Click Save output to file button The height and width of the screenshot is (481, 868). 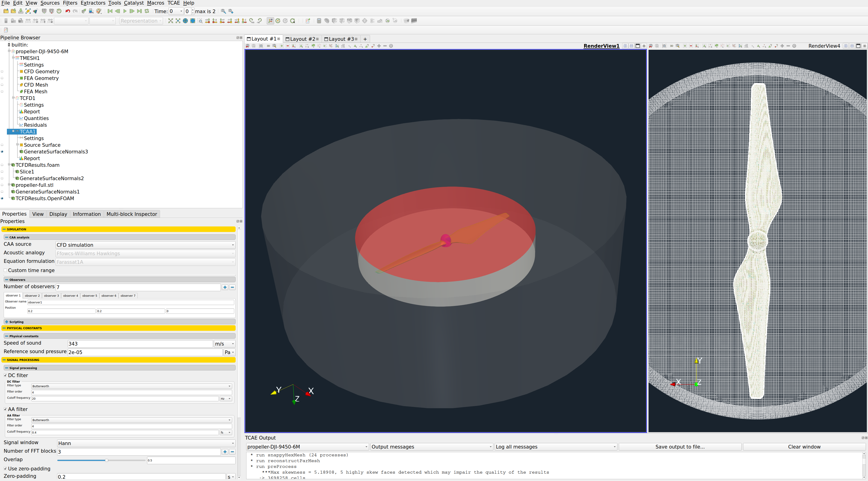pyautogui.click(x=680, y=447)
